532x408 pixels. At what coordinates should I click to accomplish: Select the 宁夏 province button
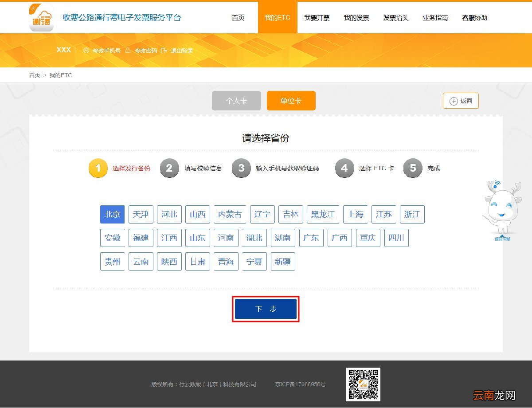click(x=254, y=262)
